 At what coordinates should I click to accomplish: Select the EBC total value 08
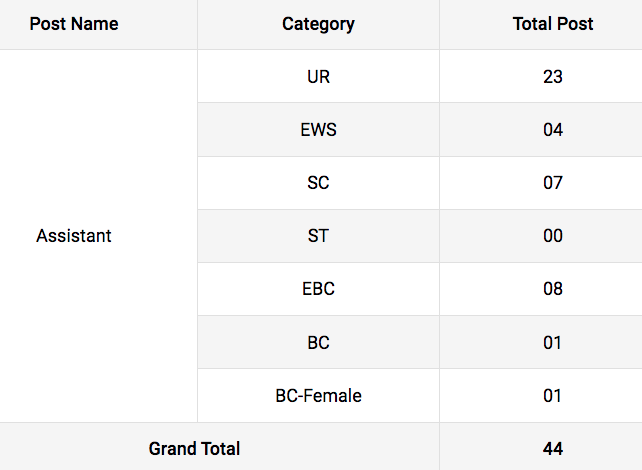pos(553,289)
